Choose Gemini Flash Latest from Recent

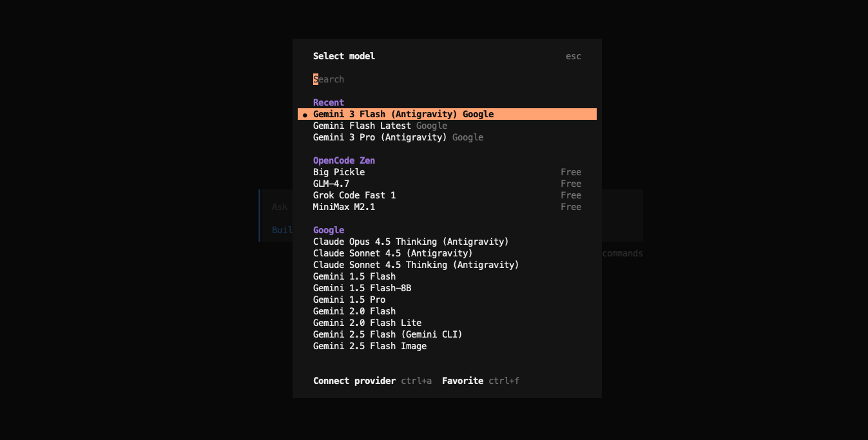point(447,126)
